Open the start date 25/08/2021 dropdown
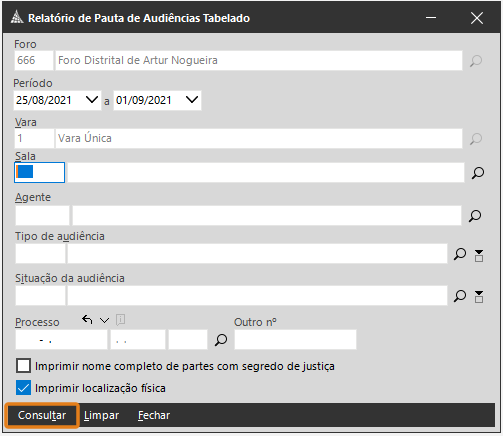 click(92, 100)
